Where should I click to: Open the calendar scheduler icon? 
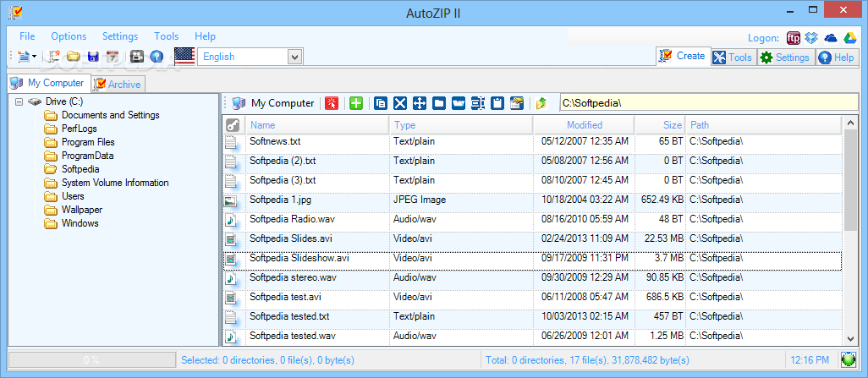pos(113,57)
